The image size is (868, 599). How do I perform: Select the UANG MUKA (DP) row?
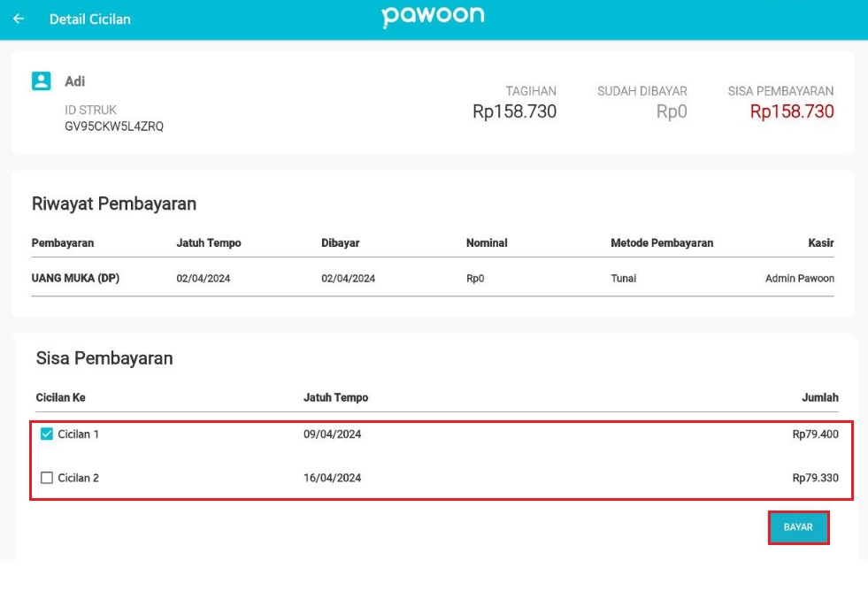tap(76, 279)
